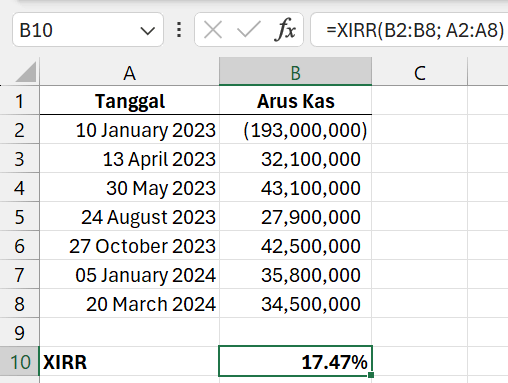Image resolution: width=508 pixels, height=383 pixels.
Task: Select empty cell B9
Action: 295,332
